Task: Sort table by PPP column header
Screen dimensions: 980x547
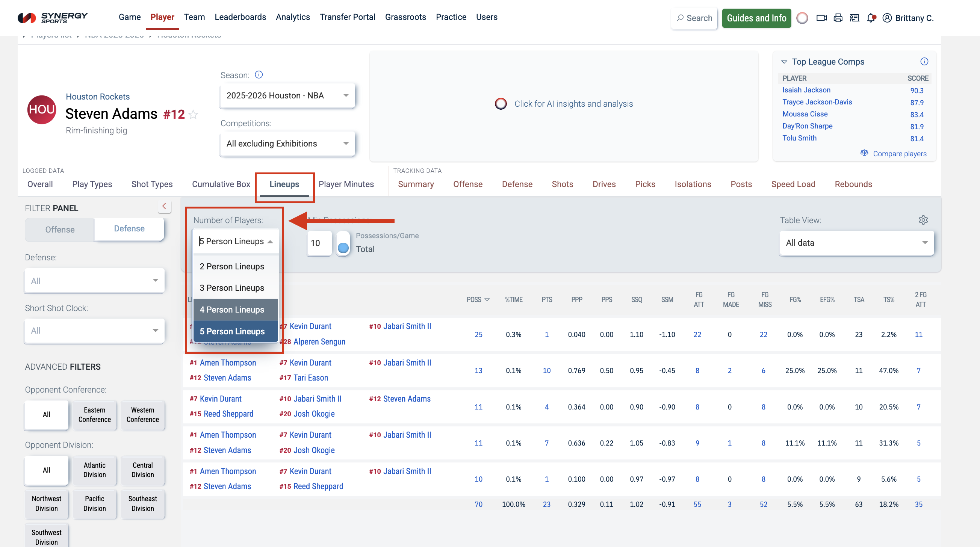Action: 576,300
